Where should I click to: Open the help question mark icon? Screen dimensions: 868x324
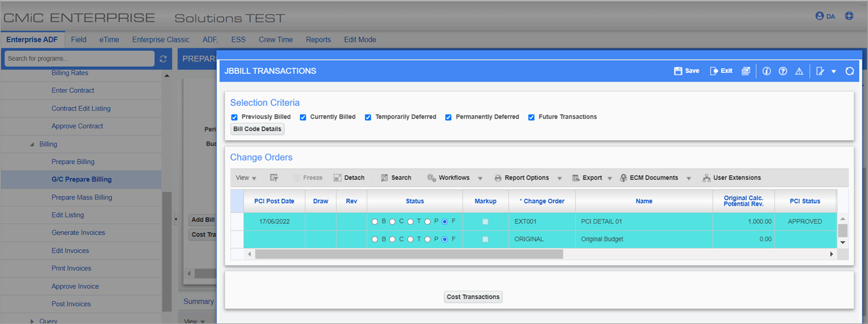783,71
